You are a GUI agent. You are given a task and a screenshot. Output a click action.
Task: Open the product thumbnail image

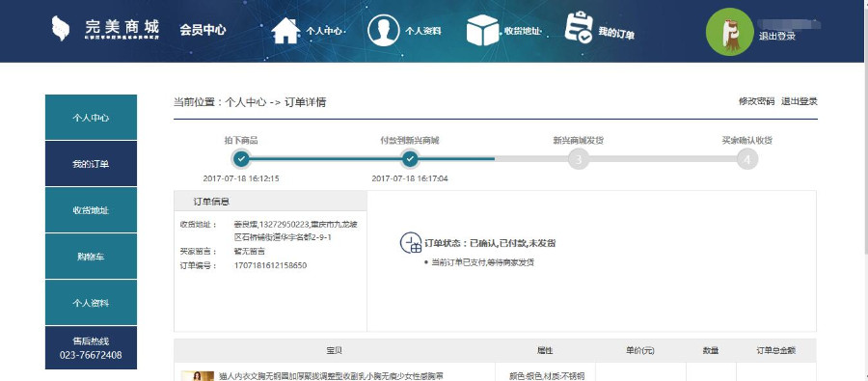[198, 376]
